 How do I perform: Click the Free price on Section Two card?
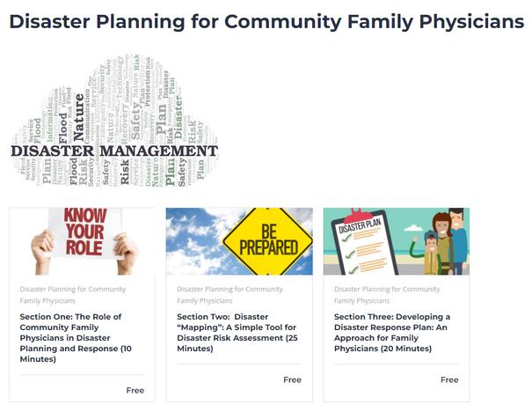[x=292, y=380]
